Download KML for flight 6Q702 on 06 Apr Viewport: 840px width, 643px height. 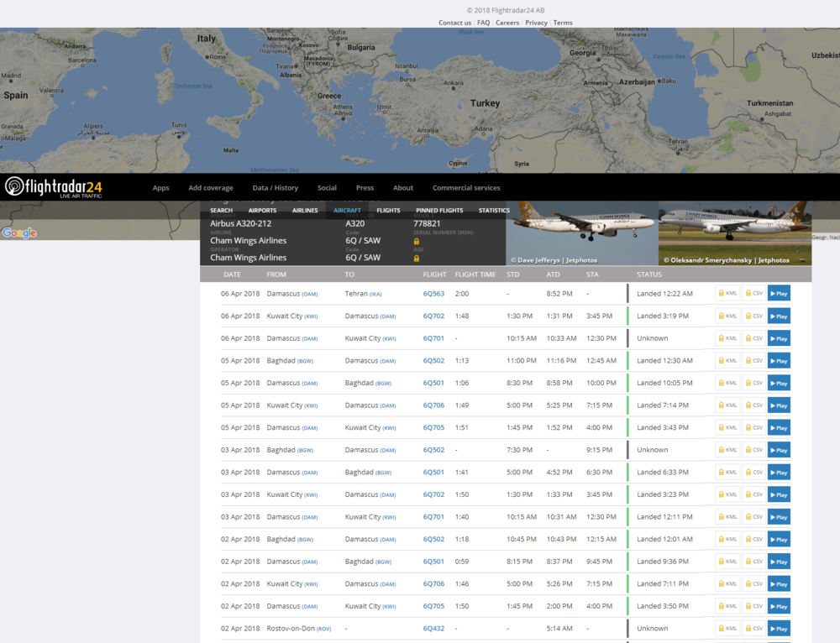(x=726, y=315)
